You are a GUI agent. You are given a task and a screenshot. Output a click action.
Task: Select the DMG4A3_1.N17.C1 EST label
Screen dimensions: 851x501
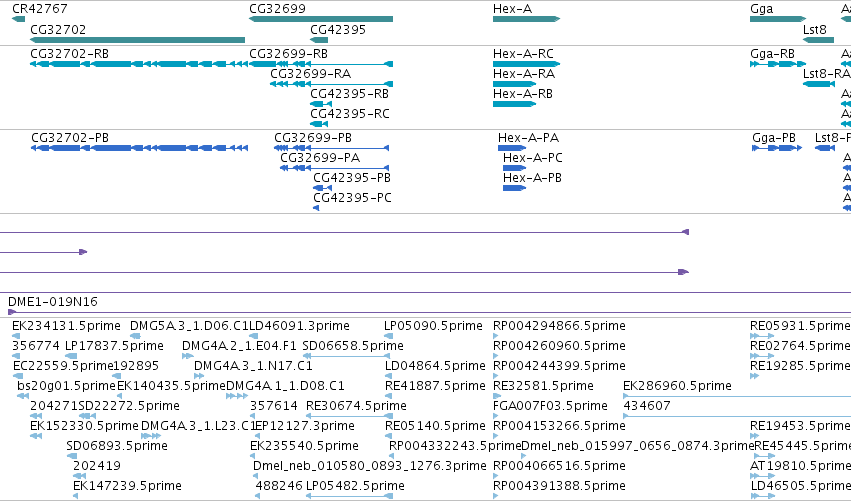click(x=253, y=366)
